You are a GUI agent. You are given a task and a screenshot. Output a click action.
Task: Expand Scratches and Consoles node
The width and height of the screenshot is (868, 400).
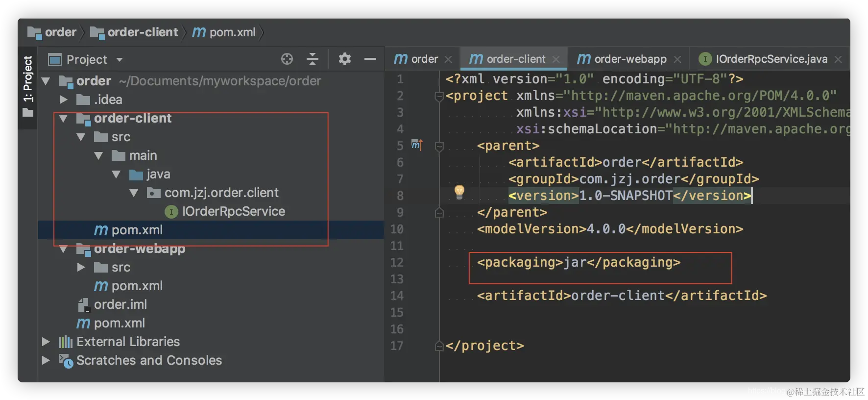point(46,360)
